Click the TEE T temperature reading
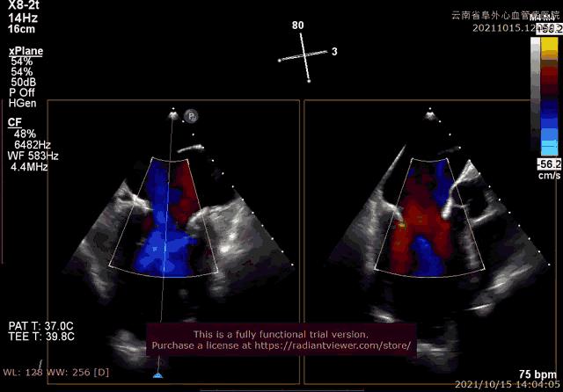This screenshot has height=392, width=563. (x=41, y=336)
